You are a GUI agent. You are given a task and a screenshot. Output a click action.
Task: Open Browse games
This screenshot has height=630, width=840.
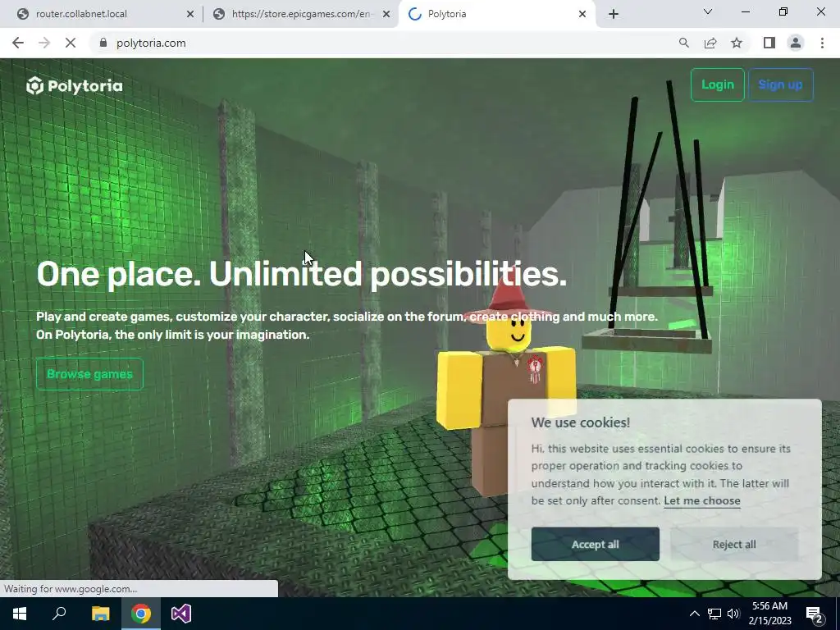coord(89,374)
